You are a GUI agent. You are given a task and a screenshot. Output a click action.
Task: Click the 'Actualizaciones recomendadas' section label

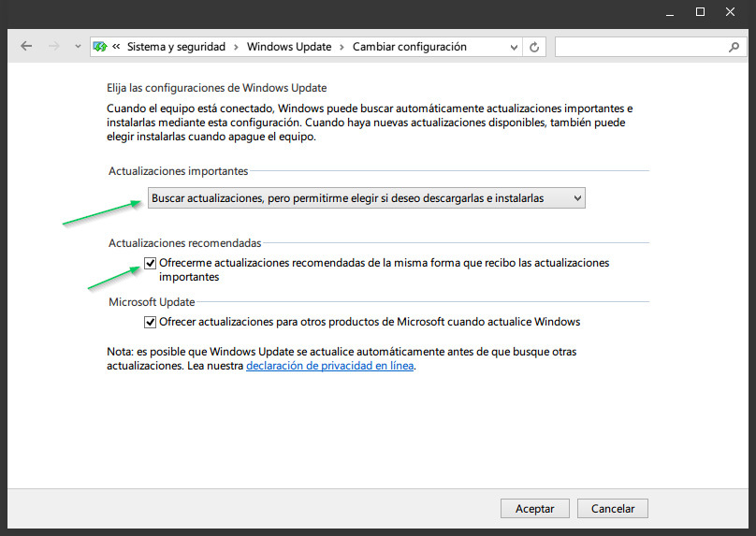coord(184,243)
